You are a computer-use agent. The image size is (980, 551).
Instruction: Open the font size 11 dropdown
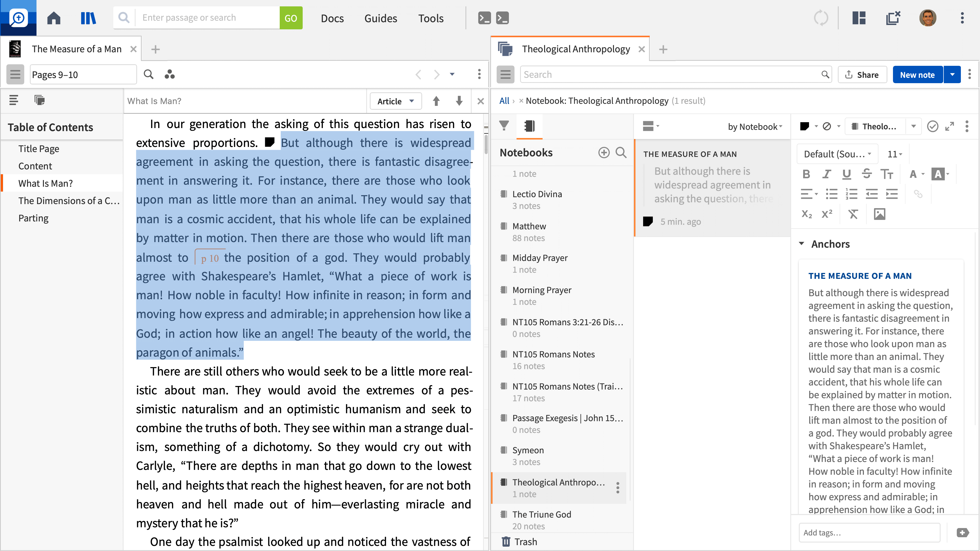[x=895, y=154]
